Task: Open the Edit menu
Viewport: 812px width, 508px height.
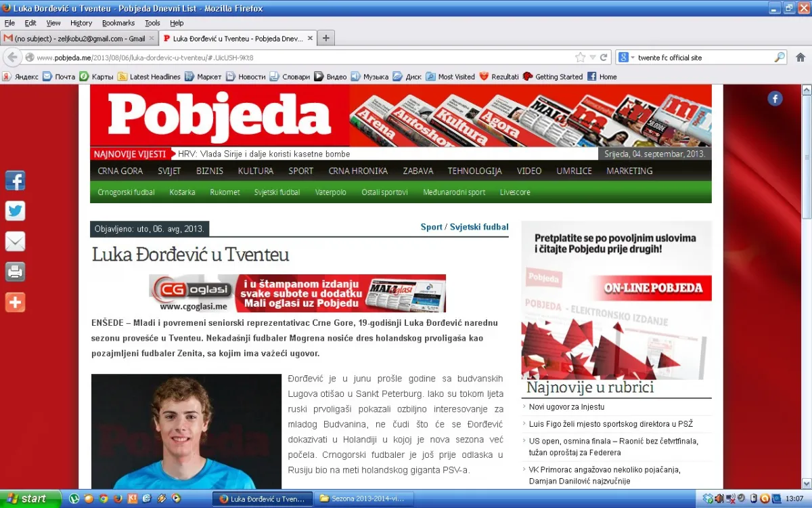Action: (x=30, y=23)
